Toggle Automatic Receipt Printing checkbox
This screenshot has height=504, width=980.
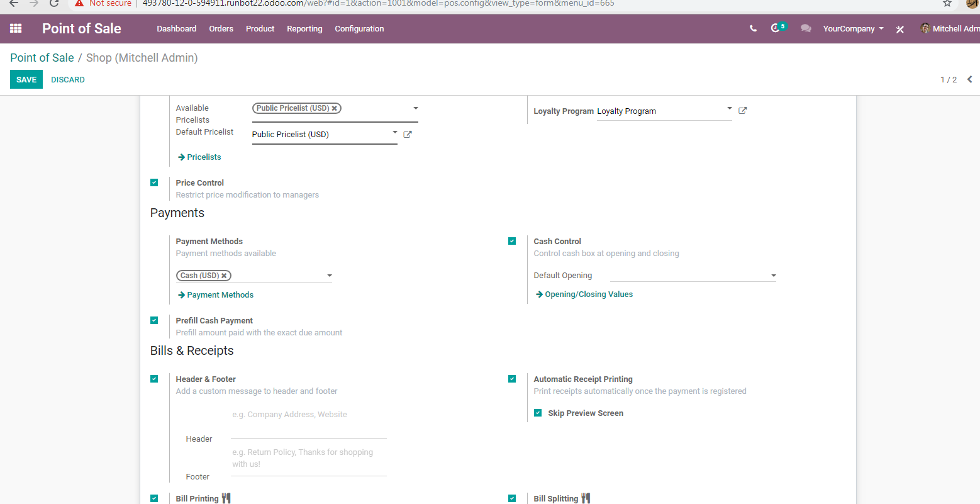(x=512, y=379)
